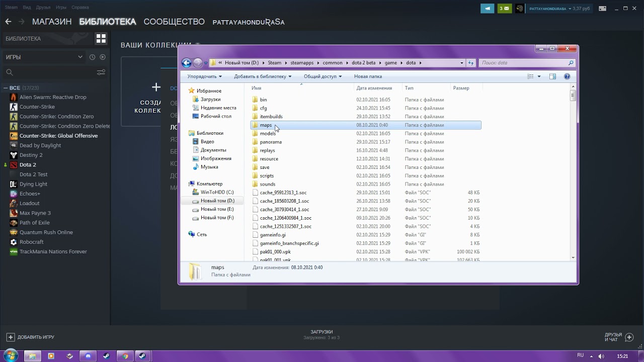
Task: Open the Вид menu
Action: click(x=27, y=8)
